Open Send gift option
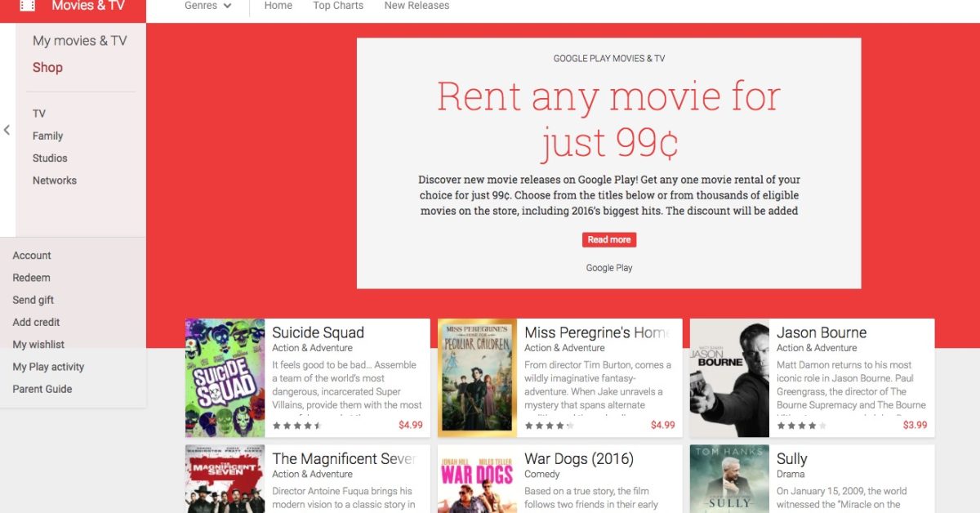980x513 pixels. (33, 300)
